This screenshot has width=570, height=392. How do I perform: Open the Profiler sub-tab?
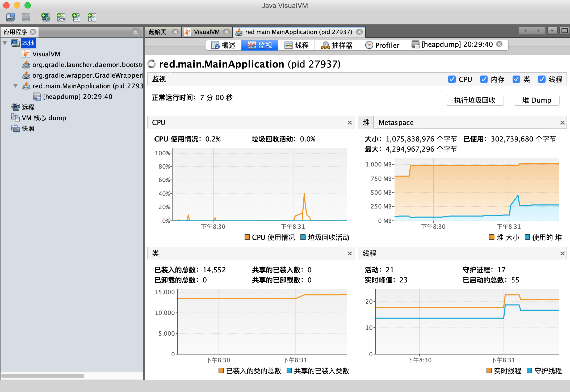coord(382,45)
